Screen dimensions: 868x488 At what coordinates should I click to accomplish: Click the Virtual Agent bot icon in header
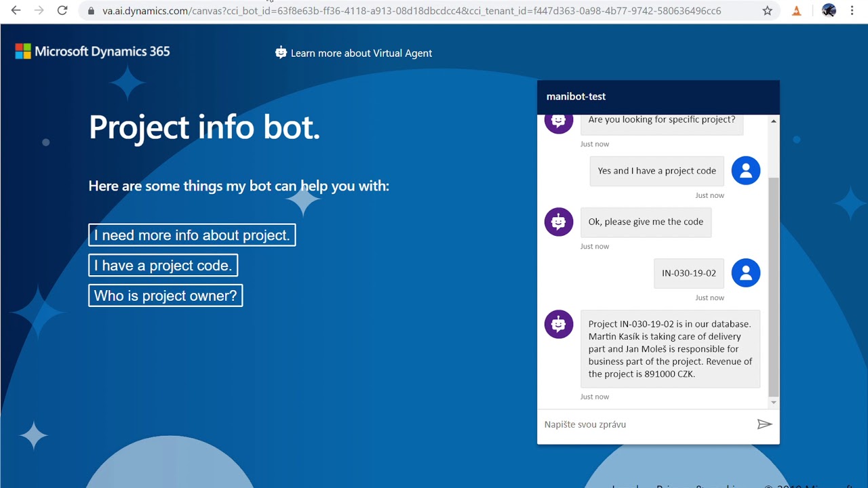point(281,52)
